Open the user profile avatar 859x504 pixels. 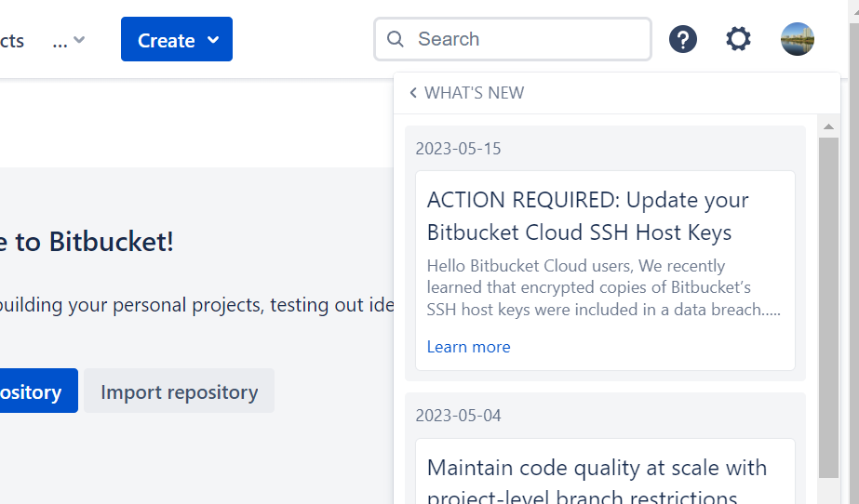797,39
